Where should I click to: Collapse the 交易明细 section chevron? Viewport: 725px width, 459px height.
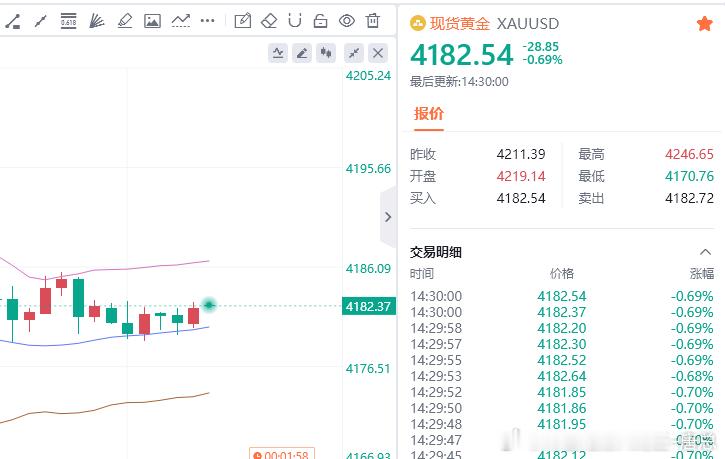pos(705,252)
